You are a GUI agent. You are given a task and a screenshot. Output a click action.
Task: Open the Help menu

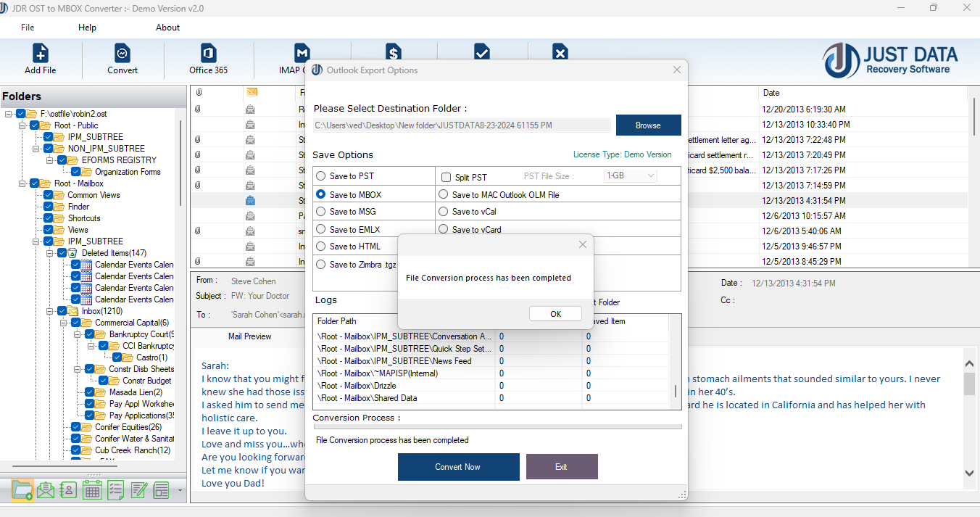point(87,28)
